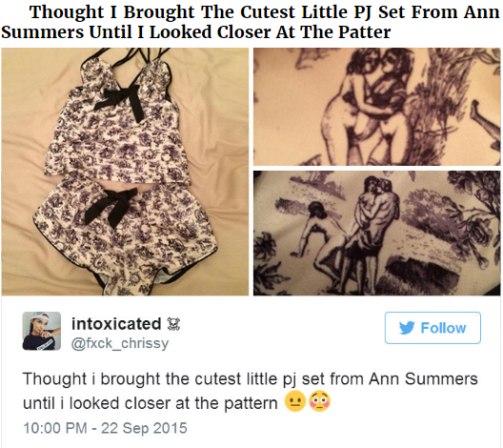
Task: Open the lower pattern close-up image
Action: (376, 233)
